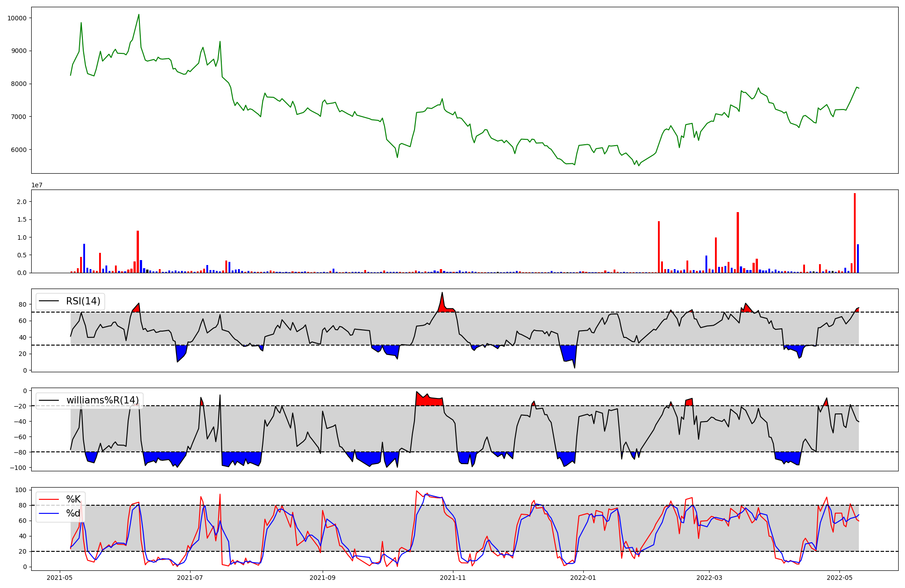The image size is (905, 588).
Task: Click the 2021-07 x-axis date label
Action: pyautogui.click(x=190, y=578)
